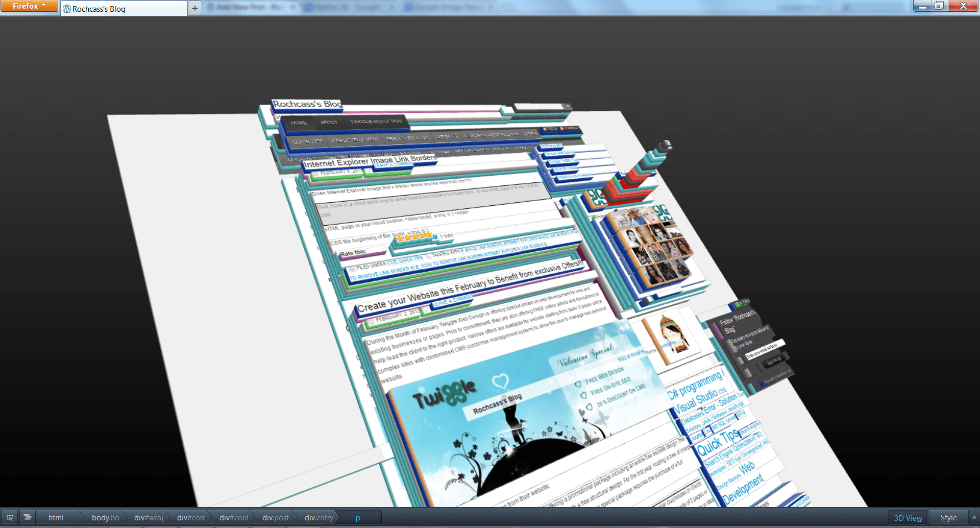980x528 pixels.
Task: Select the div.entry breadcrumb node
Action: (319, 517)
